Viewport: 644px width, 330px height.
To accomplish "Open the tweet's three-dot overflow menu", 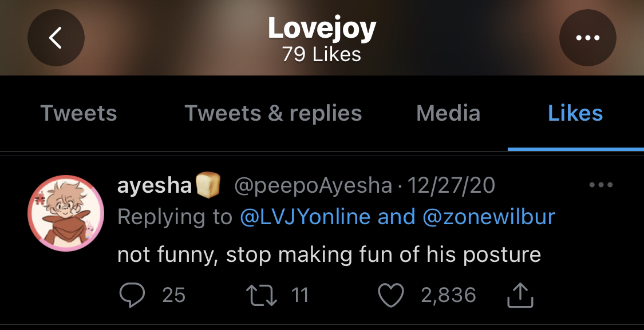I will click(x=600, y=185).
